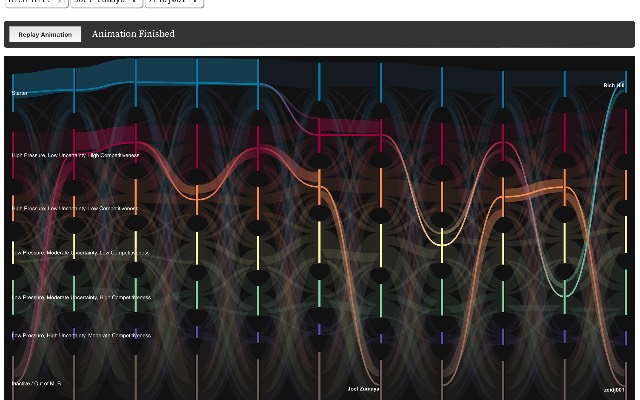
Task: Click the Replay Animation button
Action: (45, 34)
